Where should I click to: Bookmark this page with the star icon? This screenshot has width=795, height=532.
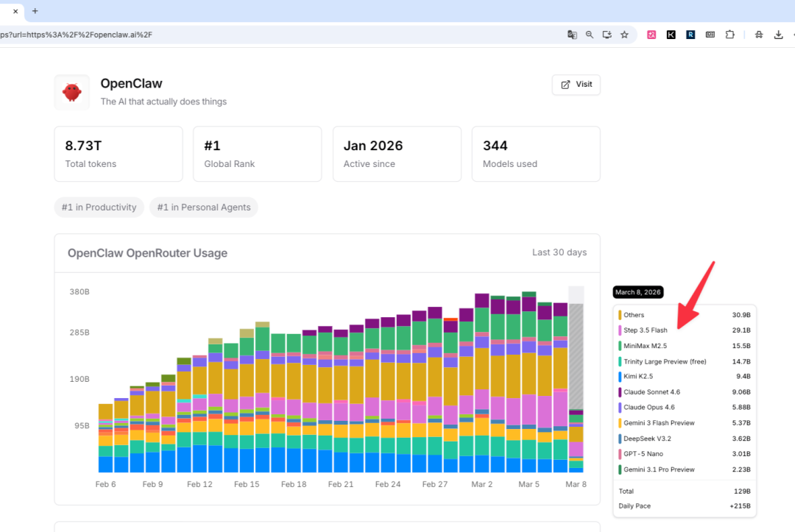pos(625,35)
